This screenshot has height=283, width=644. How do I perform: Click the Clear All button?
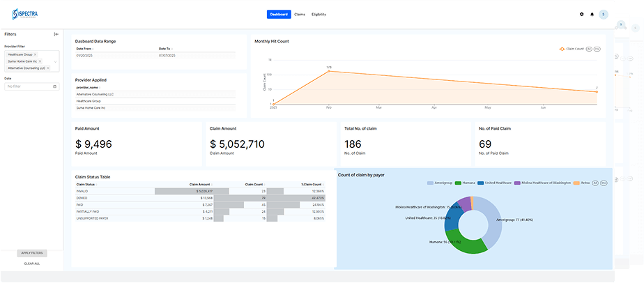point(32,263)
